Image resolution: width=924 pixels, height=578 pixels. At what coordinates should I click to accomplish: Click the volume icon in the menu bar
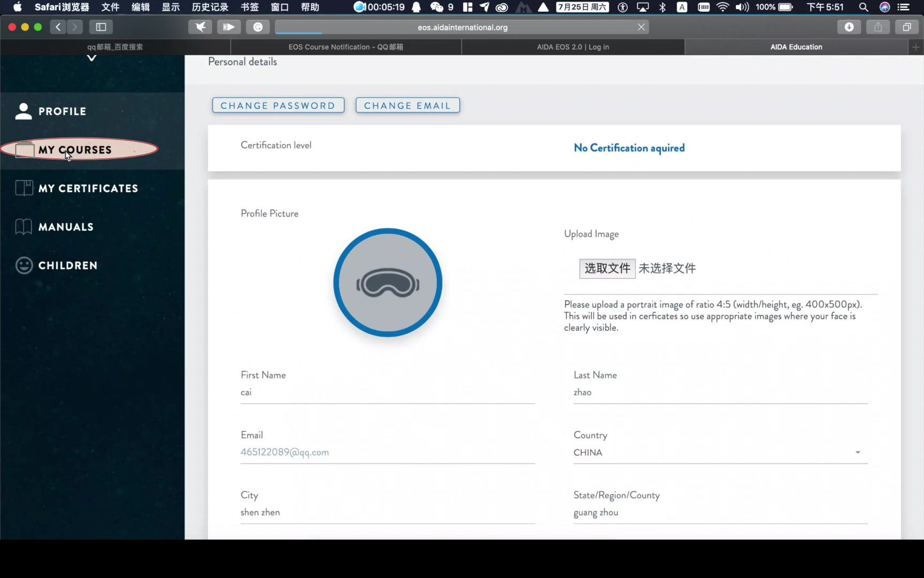pyautogui.click(x=742, y=7)
